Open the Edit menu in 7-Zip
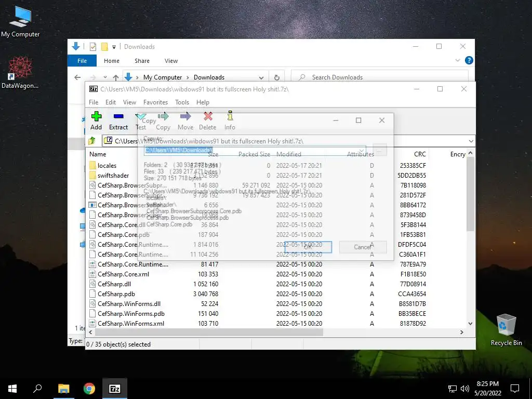Screen dimensions: 532x399 coord(111,102)
